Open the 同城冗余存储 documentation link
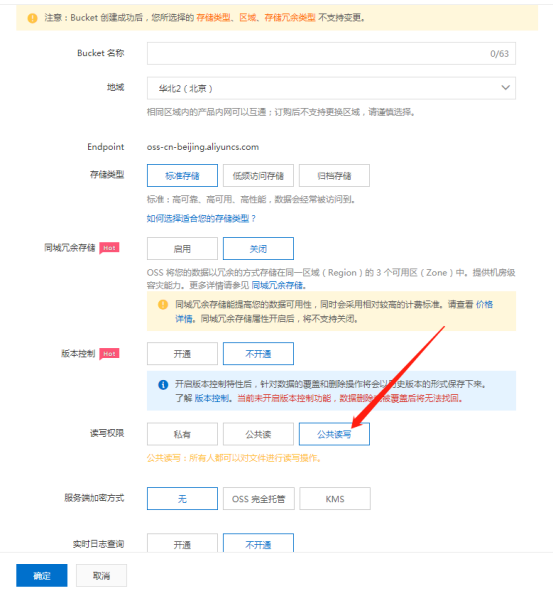Viewport: 554px width, 591px height. coord(278,285)
